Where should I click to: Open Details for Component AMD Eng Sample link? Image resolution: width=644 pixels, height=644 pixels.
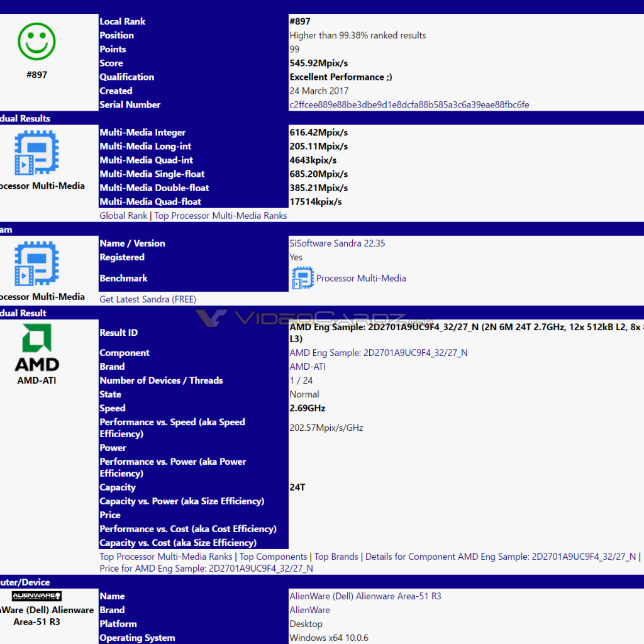[x=500, y=557]
